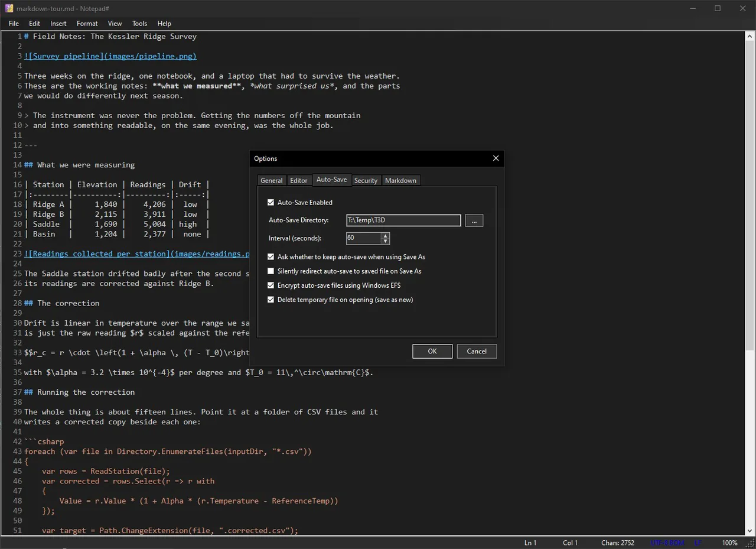This screenshot has height=549, width=756.
Task: Browse for auto-save directory with ... button
Action: click(x=474, y=220)
